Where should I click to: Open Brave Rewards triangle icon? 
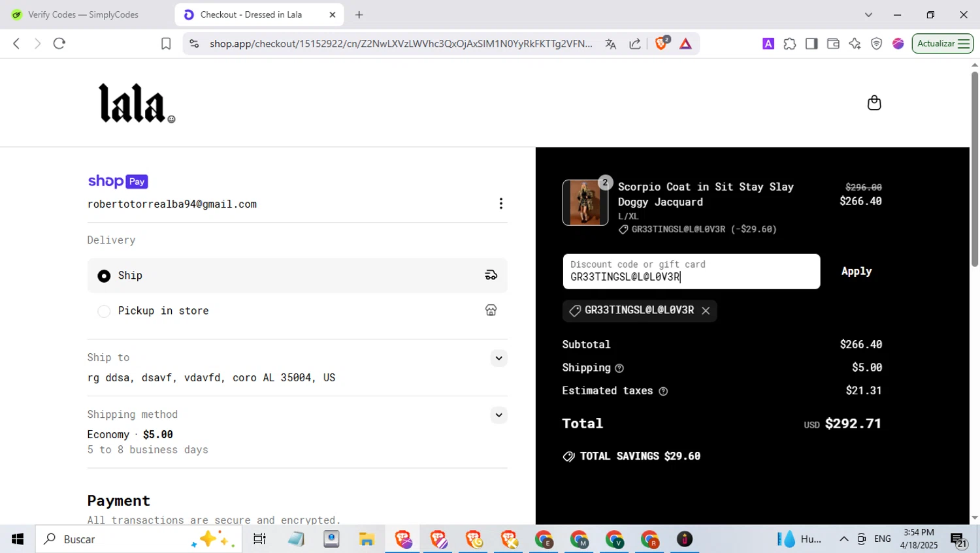click(x=685, y=44)
